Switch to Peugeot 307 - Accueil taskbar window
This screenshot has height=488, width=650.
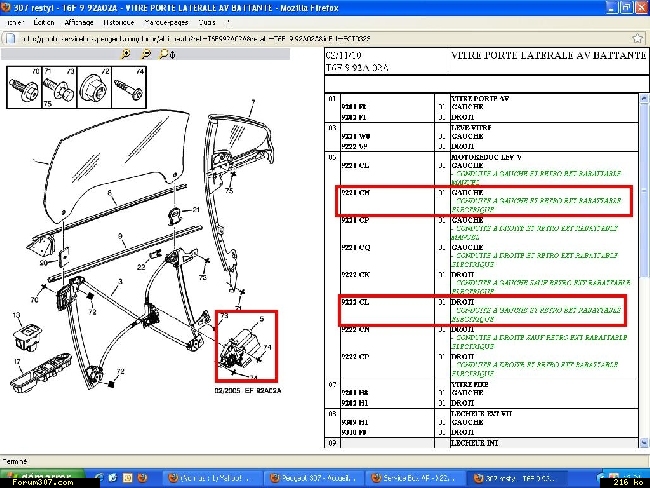click(x=314, y=478)
